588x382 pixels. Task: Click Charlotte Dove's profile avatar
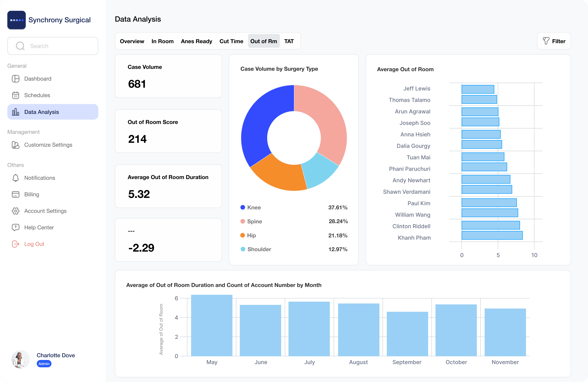click(21, 359)
